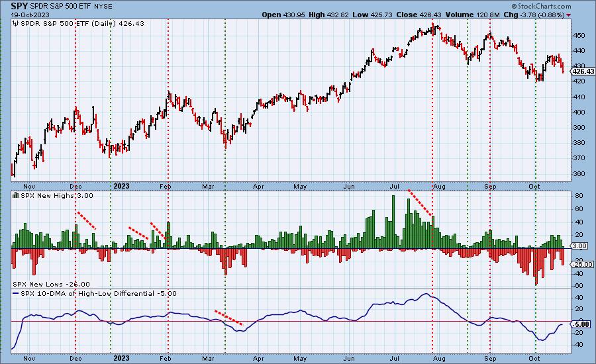596x364 pixels.
Task: Click the 410 label on the price axis
Action: pyautogui.click(x=579, y=97)
